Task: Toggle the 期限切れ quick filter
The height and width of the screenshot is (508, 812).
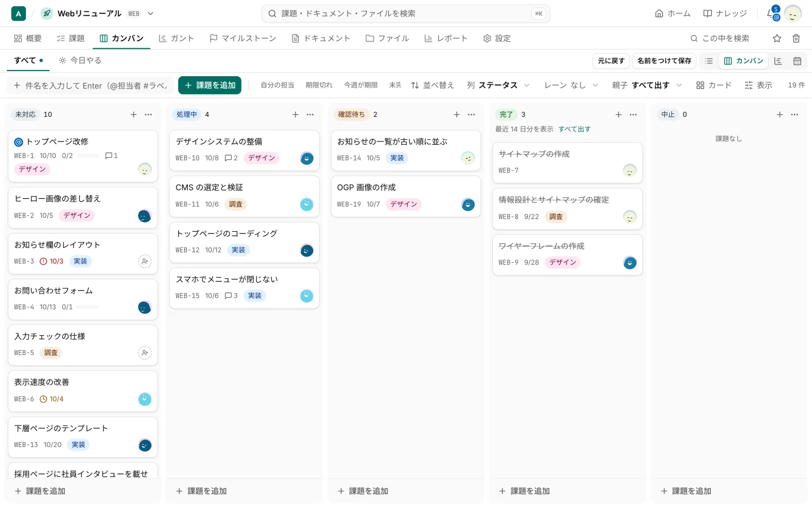Action: (319, 85)
